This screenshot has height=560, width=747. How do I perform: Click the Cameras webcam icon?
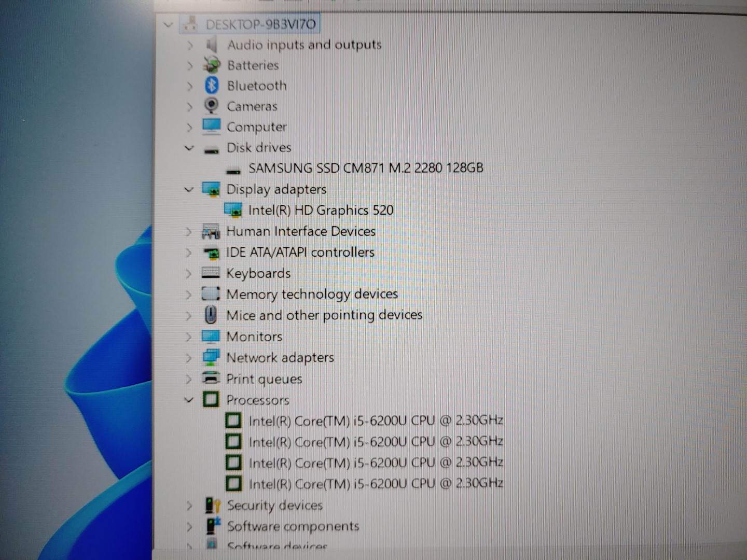coord(211,106)
